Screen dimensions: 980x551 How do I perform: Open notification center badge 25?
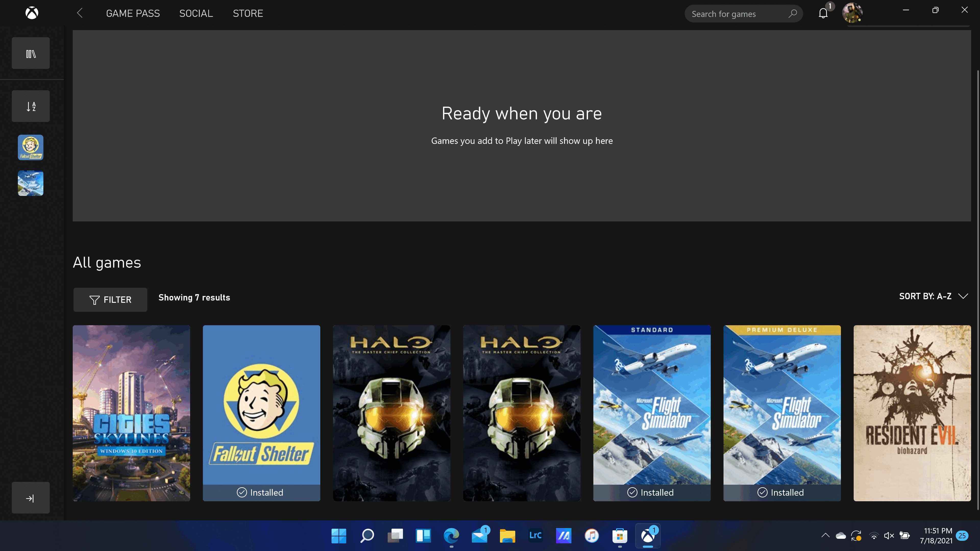(962, 536)
